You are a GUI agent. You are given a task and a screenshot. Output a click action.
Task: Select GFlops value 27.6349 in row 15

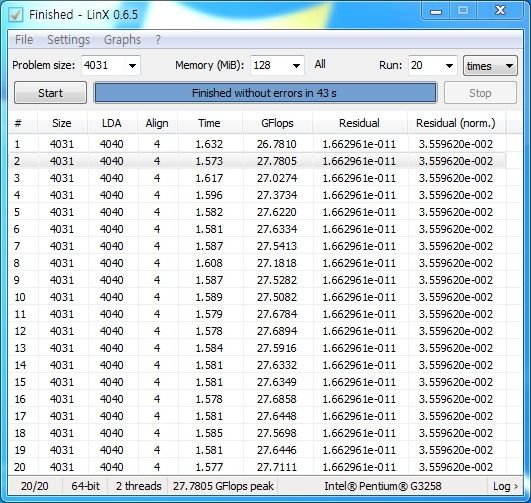pyautogui.click(x=277, y=382)
